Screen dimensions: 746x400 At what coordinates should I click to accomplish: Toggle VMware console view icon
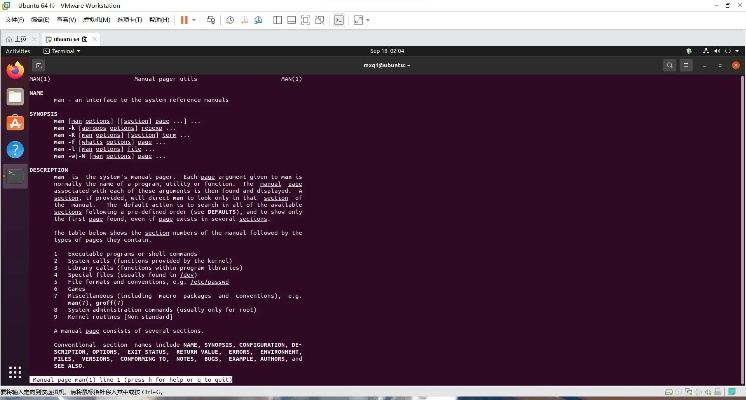click(339, 19)
